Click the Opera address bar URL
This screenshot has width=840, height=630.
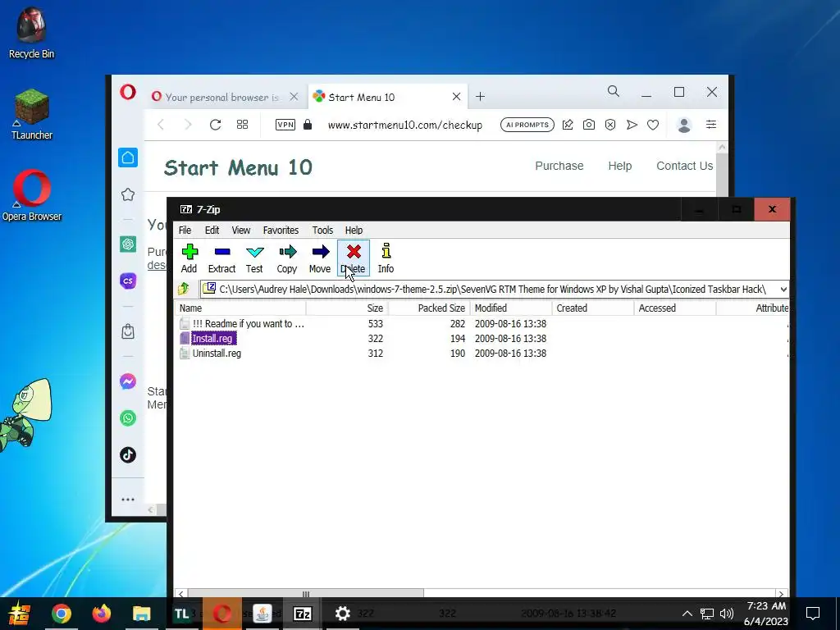pyautogui.click(x=405, y=125)
